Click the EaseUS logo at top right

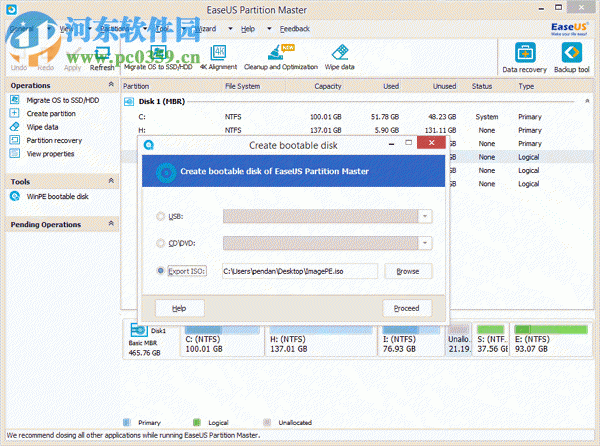point(569,28)
